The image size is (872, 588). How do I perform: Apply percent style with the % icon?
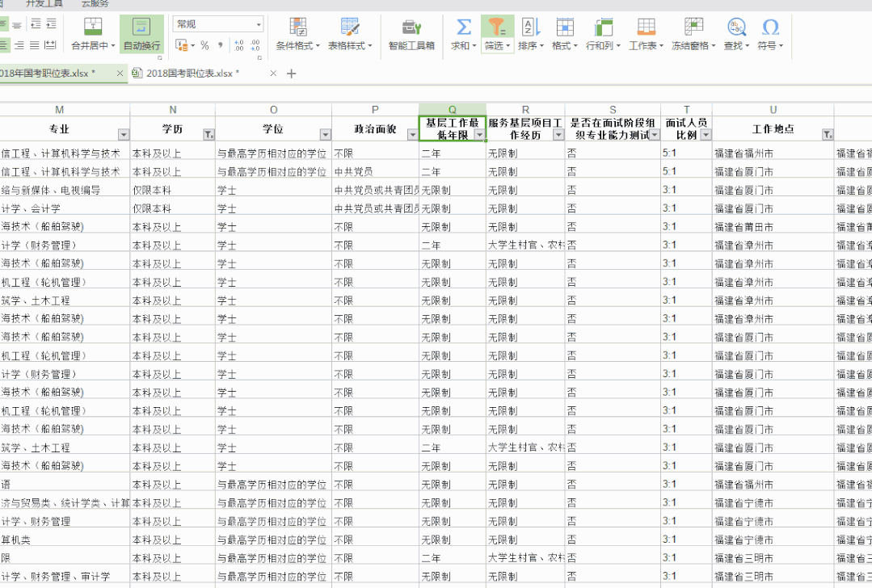click(x=204, y=45)
